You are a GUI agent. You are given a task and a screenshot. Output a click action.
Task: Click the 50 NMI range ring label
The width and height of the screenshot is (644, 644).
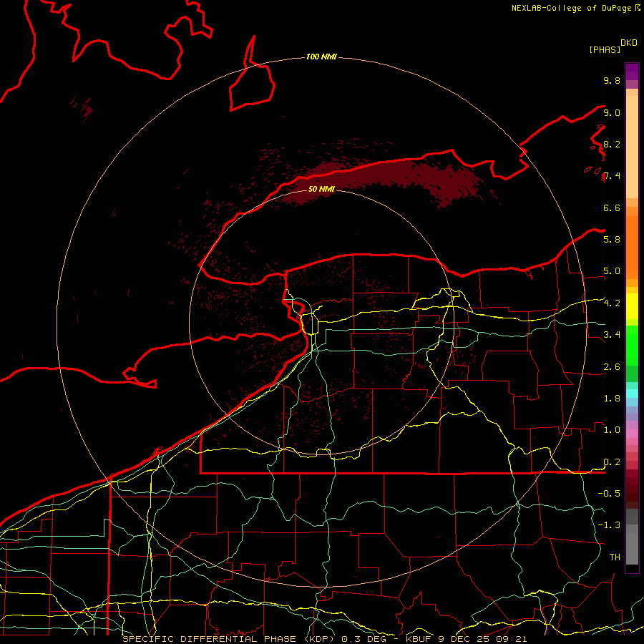[x=321, y=189]
